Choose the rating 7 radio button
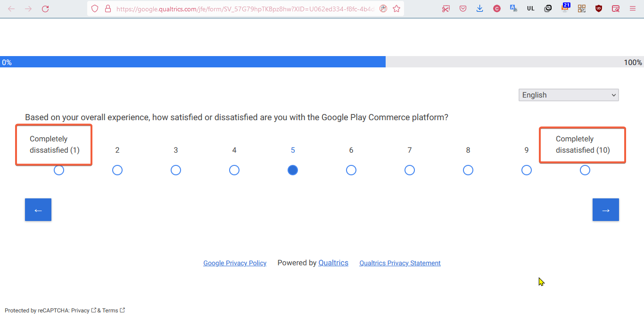Viewport: 644px width, 319px height. 410,170
